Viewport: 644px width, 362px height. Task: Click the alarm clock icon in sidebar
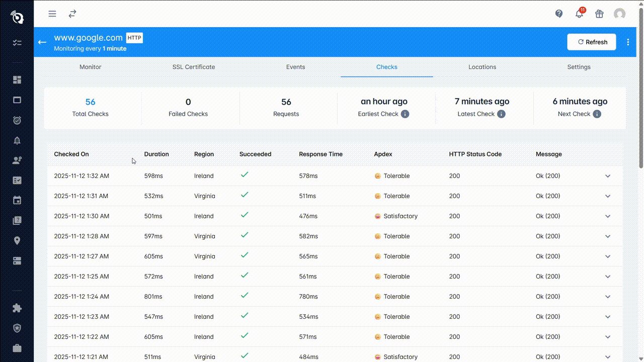pyautogui.click(x=17, y=120)
